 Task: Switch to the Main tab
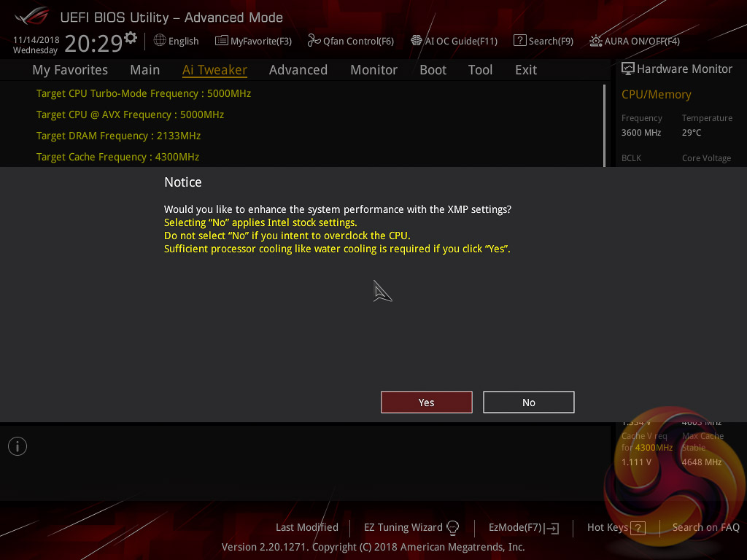coord(145,70)
